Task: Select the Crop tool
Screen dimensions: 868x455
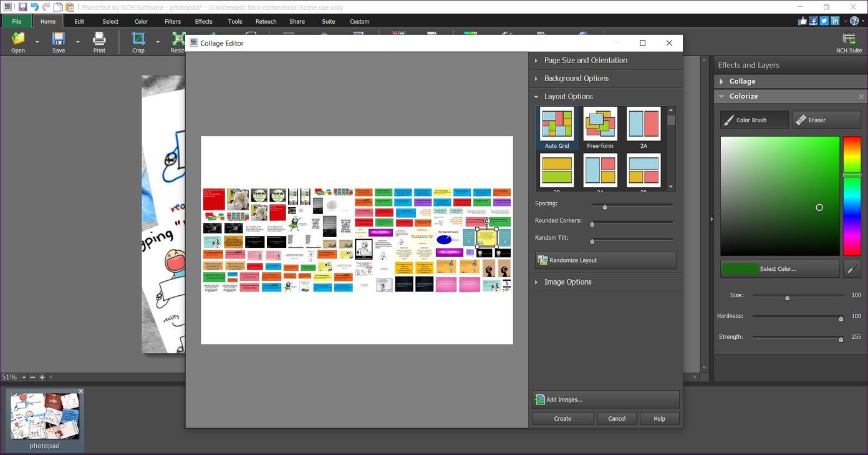Action: [138, 42]
